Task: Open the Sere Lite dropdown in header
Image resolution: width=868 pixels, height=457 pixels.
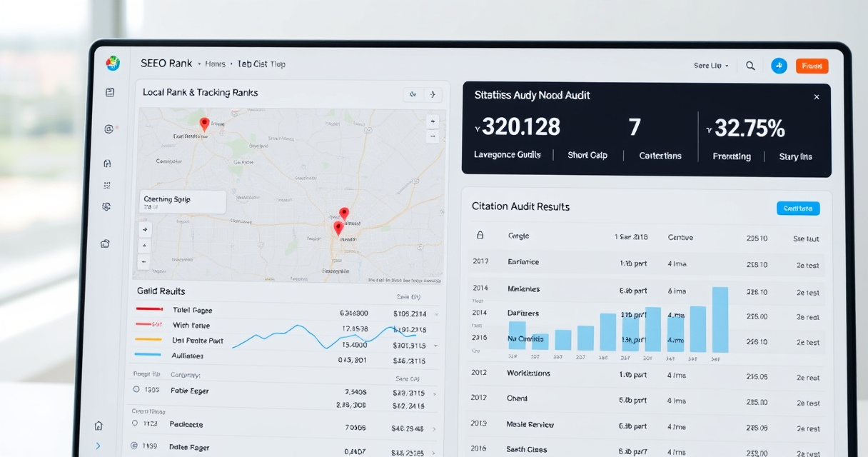Action: pos(711,66)
